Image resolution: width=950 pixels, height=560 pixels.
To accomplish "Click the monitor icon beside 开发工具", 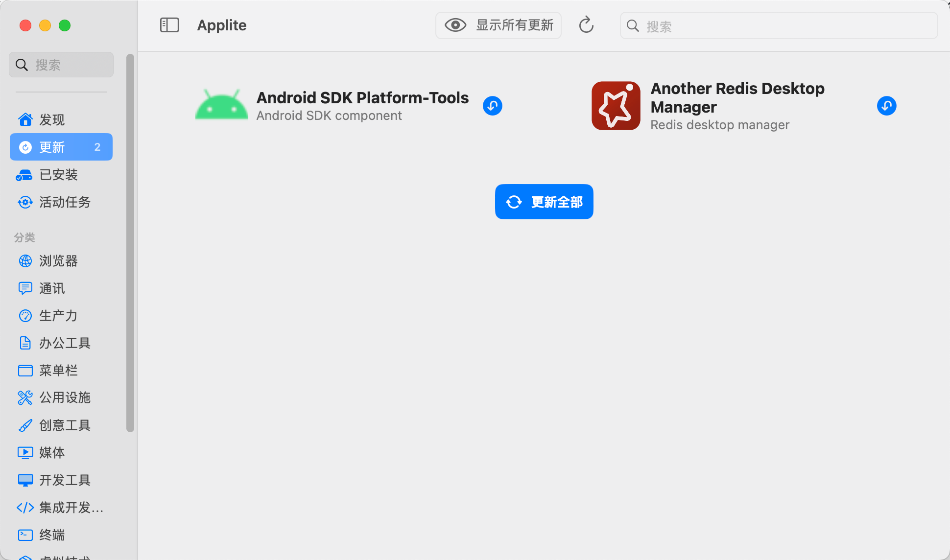I will click(25, 480).
